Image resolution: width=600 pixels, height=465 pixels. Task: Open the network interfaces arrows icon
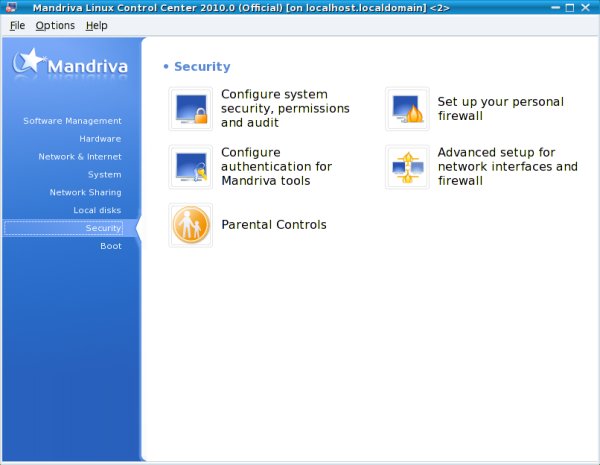[407, 167]
